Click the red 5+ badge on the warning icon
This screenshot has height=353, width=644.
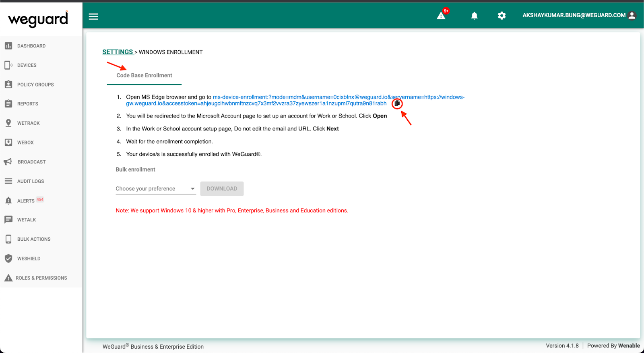tap(446, 11)
